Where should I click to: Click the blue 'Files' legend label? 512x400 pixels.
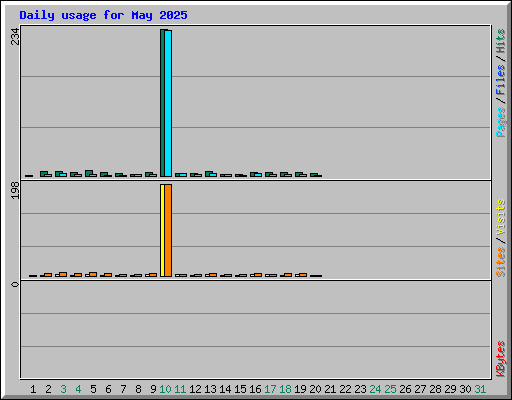click(501, 80)
